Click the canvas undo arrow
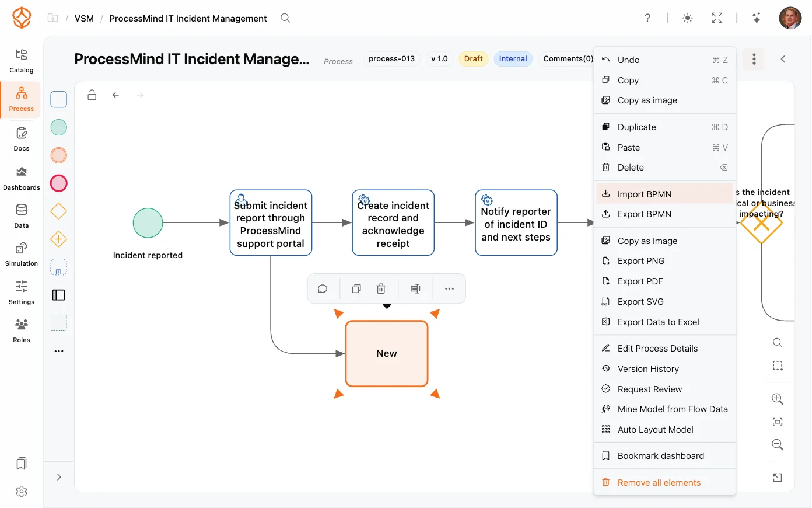The height and width of the screenshot is (508, 812). pos(116,95)
